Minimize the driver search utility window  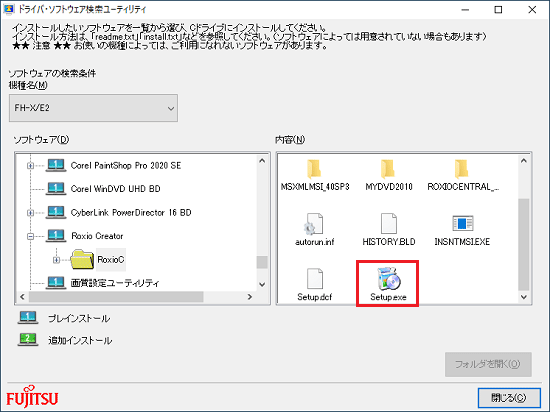[465, 9]
